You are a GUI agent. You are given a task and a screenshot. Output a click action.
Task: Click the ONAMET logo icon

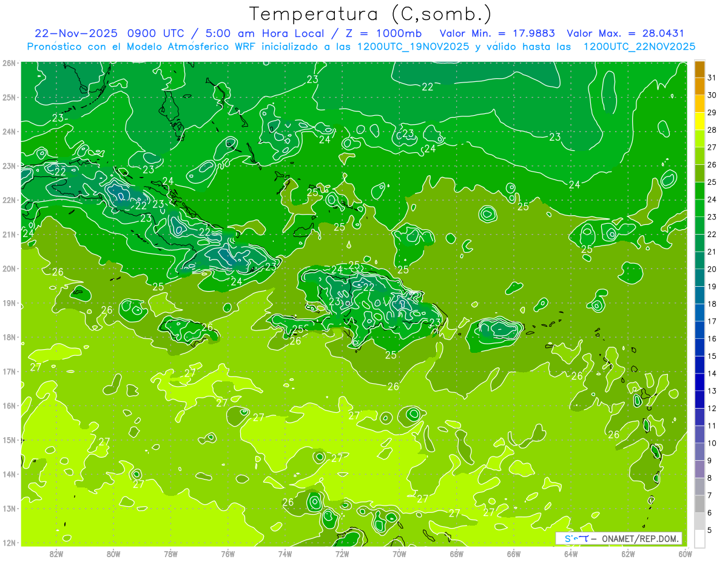pyautogui.click(x=576, y=538)
